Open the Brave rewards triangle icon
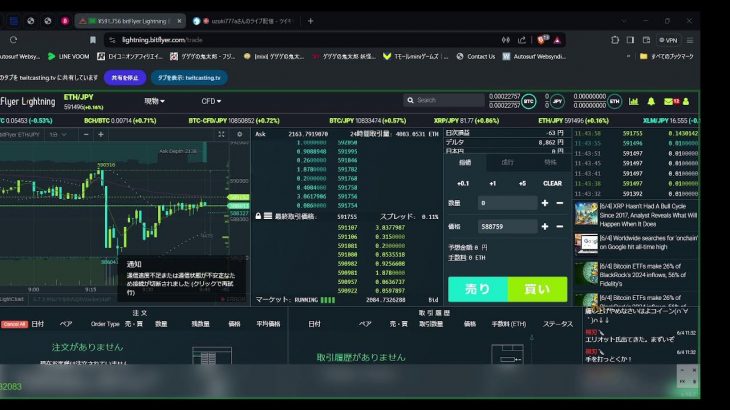The image size is (730, 410). [x=557, y=40]
